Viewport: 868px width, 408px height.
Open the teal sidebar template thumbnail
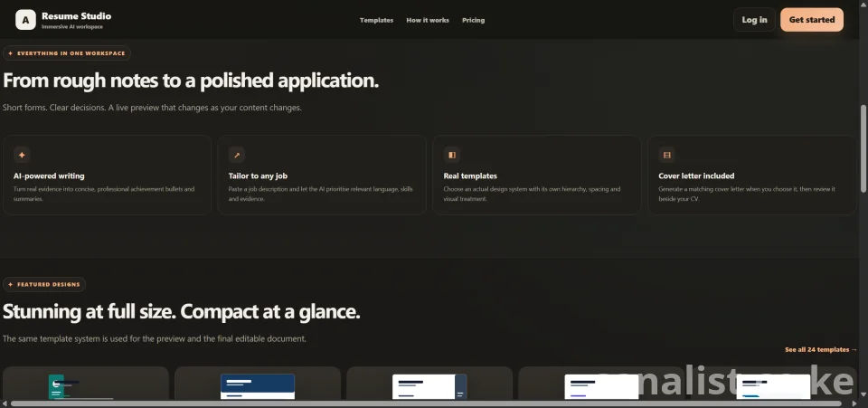tap(86, 383)
